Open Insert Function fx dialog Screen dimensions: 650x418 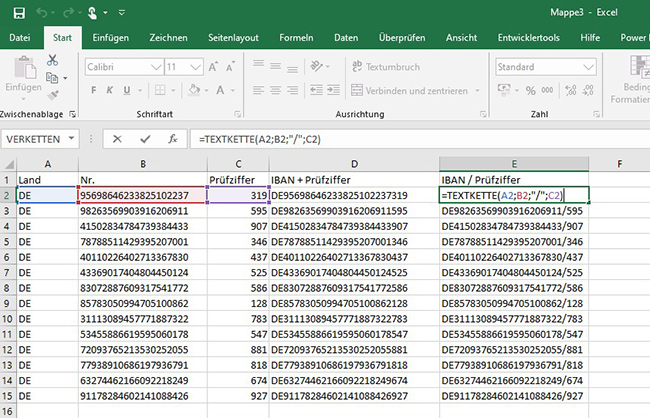(173, 139)
